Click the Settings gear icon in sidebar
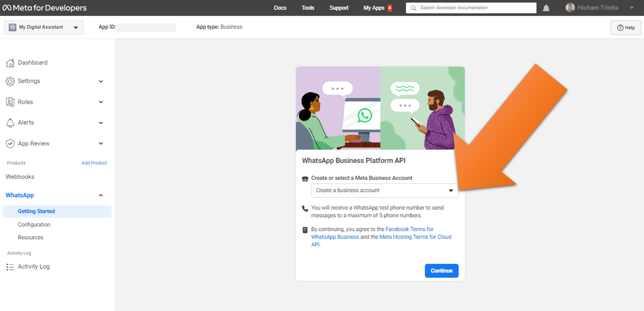Image resolution: width=644 pixels, height=311 pixels. pos(10,81)
